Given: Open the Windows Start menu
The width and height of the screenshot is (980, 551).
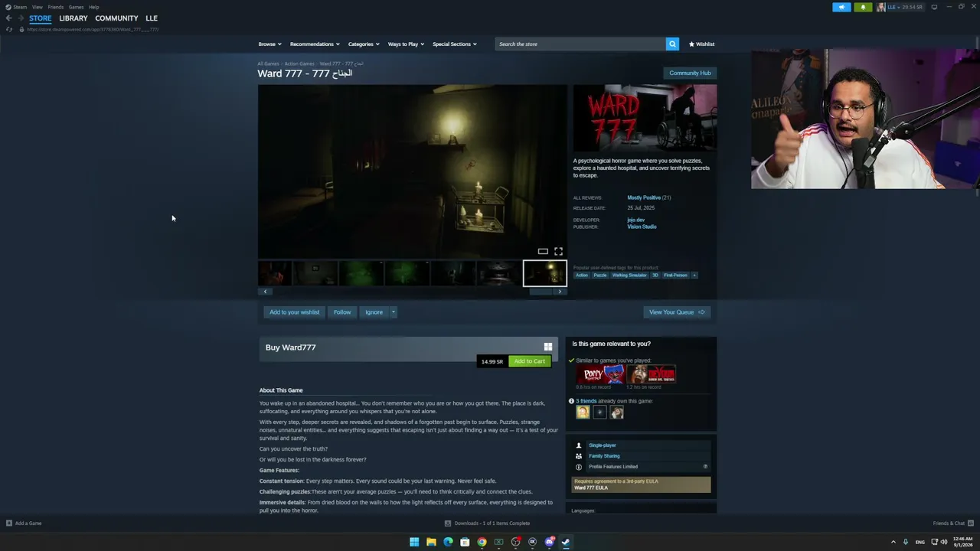Looking at the screenshot, I should [414, 542].
